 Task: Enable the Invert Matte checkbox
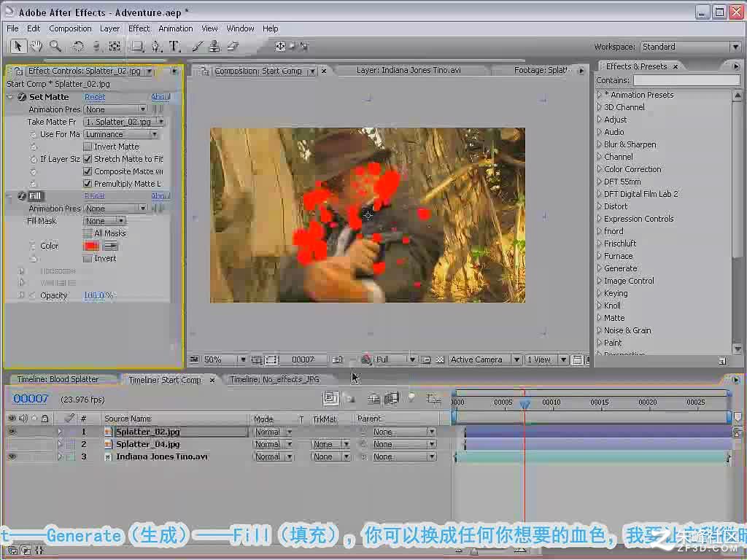(x=88, y=147)
